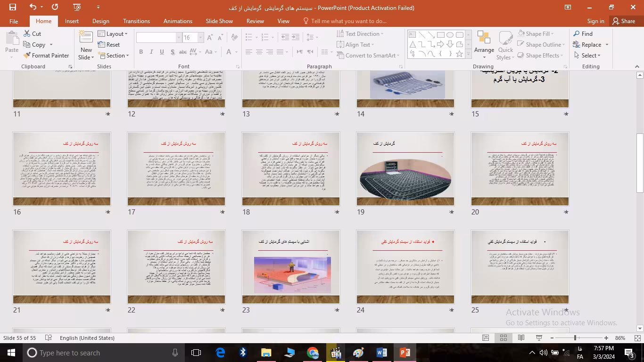Open the Arrange objects tool
Viewport: 644px width, 362px height.
484,45
